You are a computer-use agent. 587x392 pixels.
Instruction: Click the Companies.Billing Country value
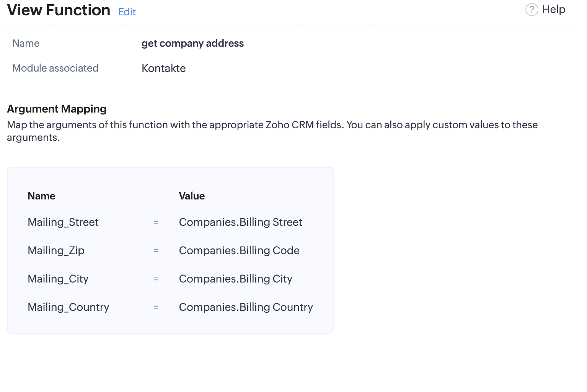pyautogui.click(x=246, y=307)
